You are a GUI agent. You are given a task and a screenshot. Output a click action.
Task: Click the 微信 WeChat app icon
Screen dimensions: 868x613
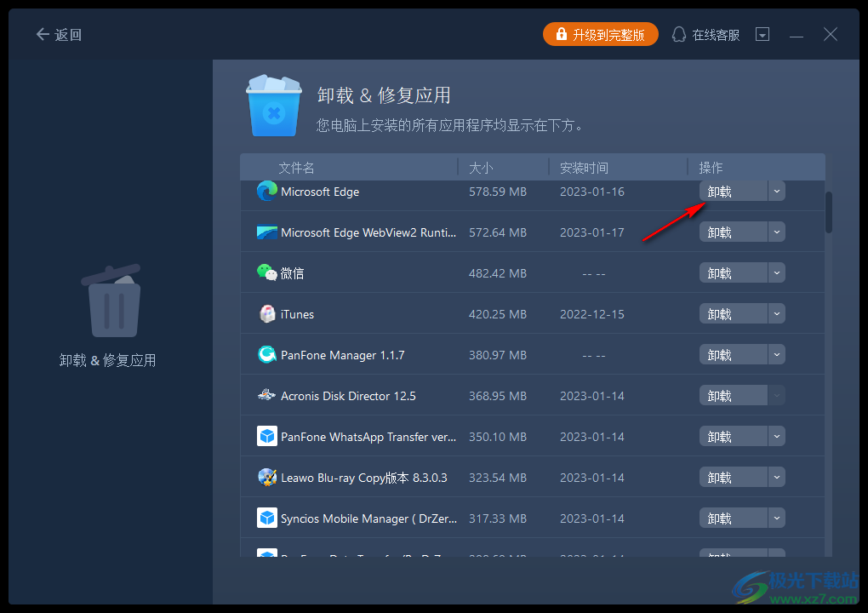point(267,272)
